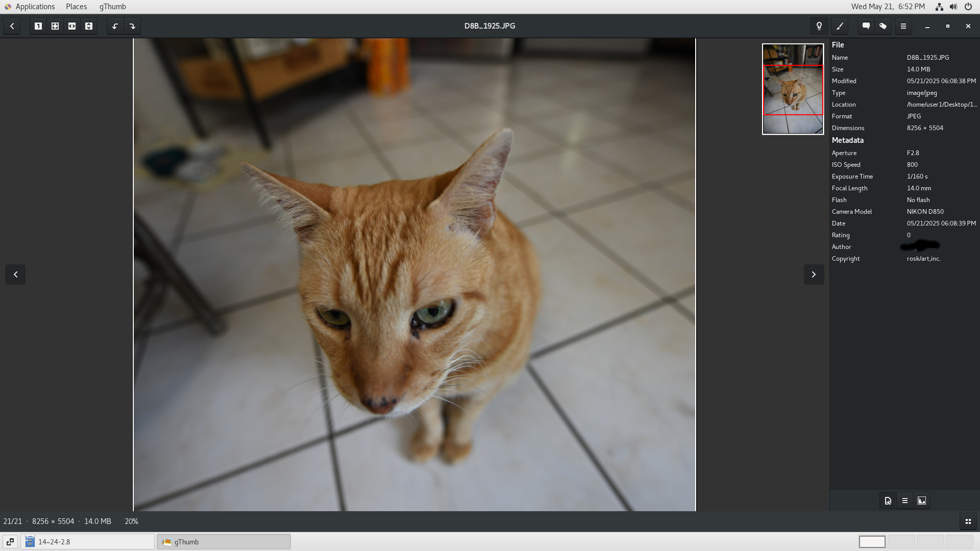Click the navigator preview thumbnail
The image size is (980, 551).
pyautogui.click(x=793, y=89)
